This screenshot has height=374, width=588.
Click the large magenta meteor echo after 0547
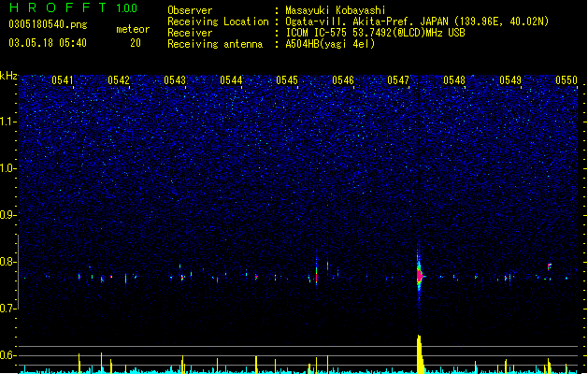(x=420, y=276)
